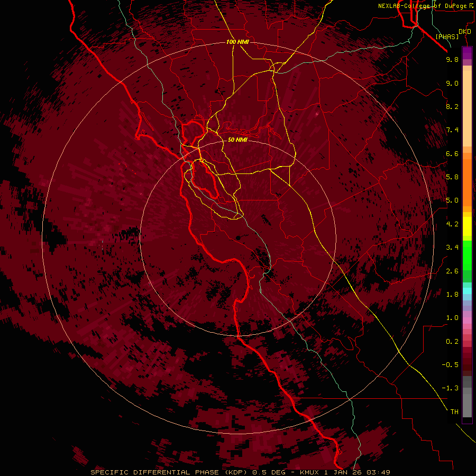476x476 pixels.
Task: Click the 6.6 scale value
Action: coord(452,153)
